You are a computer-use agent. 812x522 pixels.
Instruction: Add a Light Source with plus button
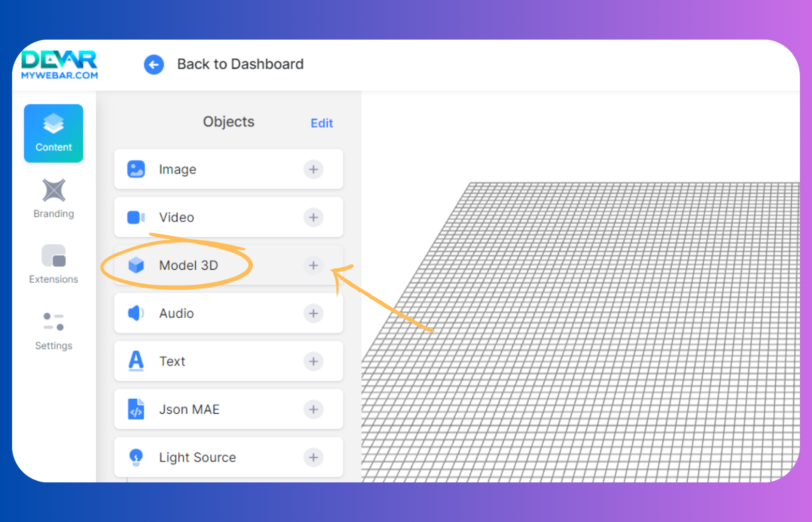(x=314, y=457)
